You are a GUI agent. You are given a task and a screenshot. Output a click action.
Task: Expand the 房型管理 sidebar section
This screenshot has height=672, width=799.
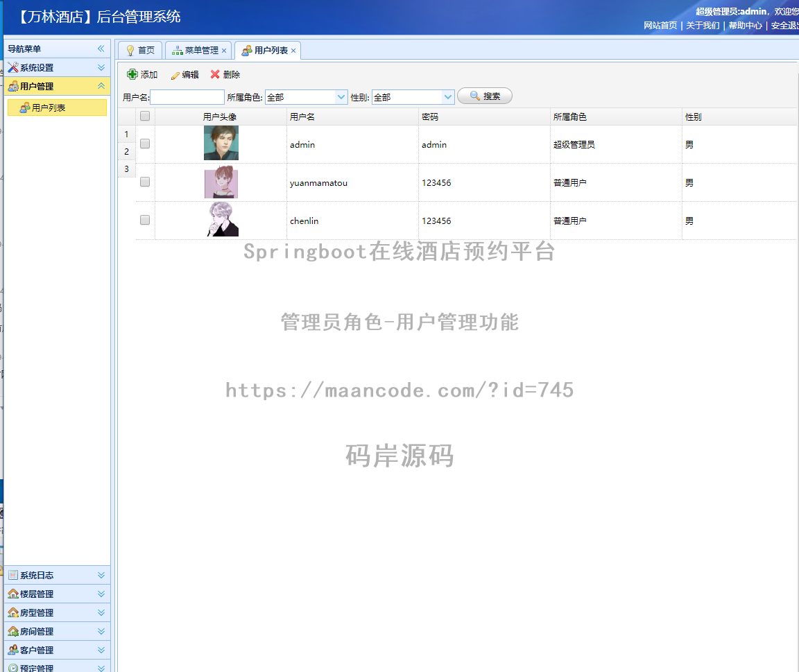[x=101, y=612]
